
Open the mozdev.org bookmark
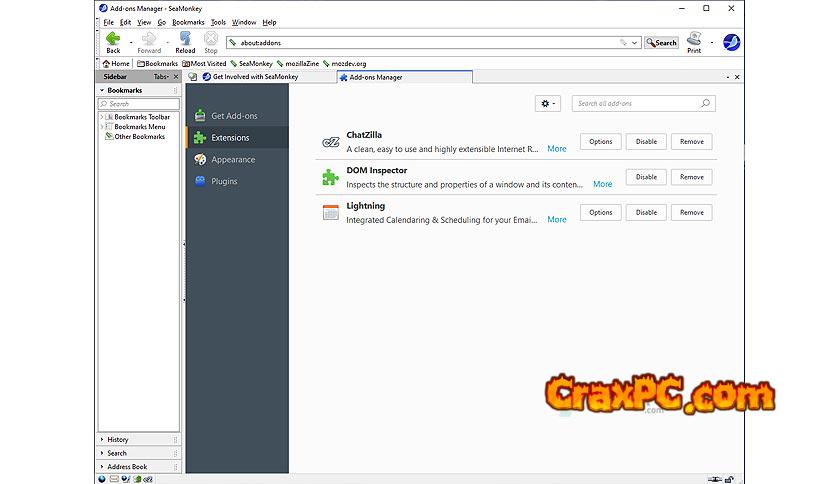tap(344, 63)
